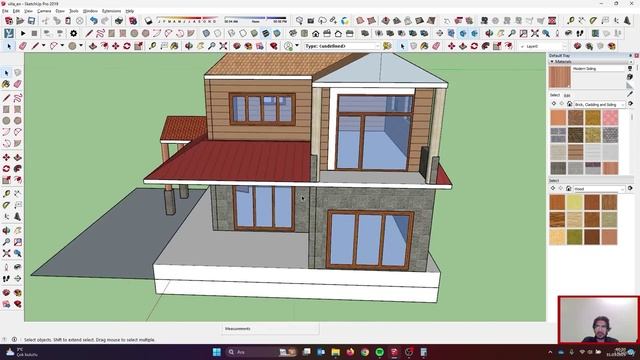The image size is (640, 360).
Task: Collapse the Materials panel header
Action: click(590, 62)
